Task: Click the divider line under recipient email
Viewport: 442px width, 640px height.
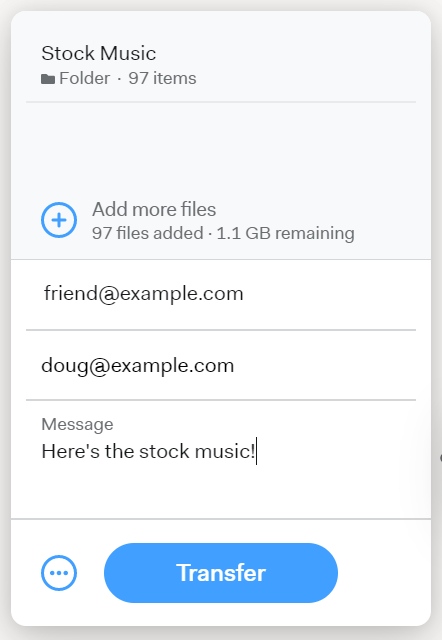Action: tap(221, 330)
